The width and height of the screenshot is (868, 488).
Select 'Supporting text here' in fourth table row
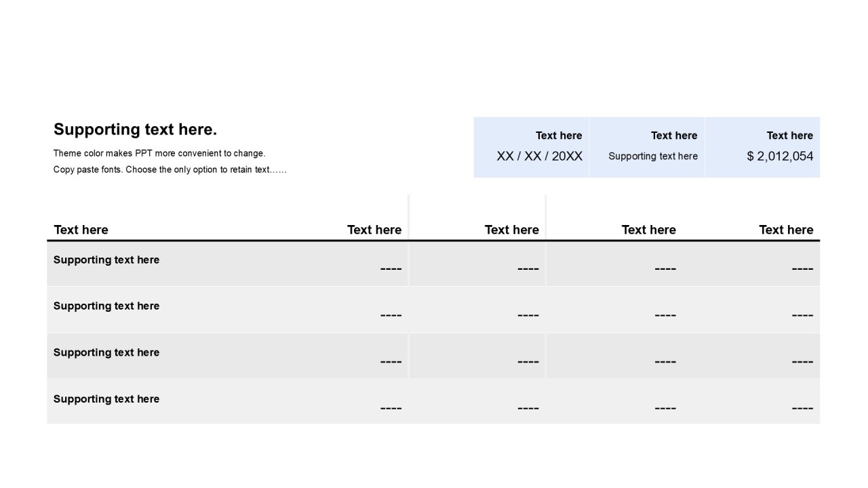106,399
